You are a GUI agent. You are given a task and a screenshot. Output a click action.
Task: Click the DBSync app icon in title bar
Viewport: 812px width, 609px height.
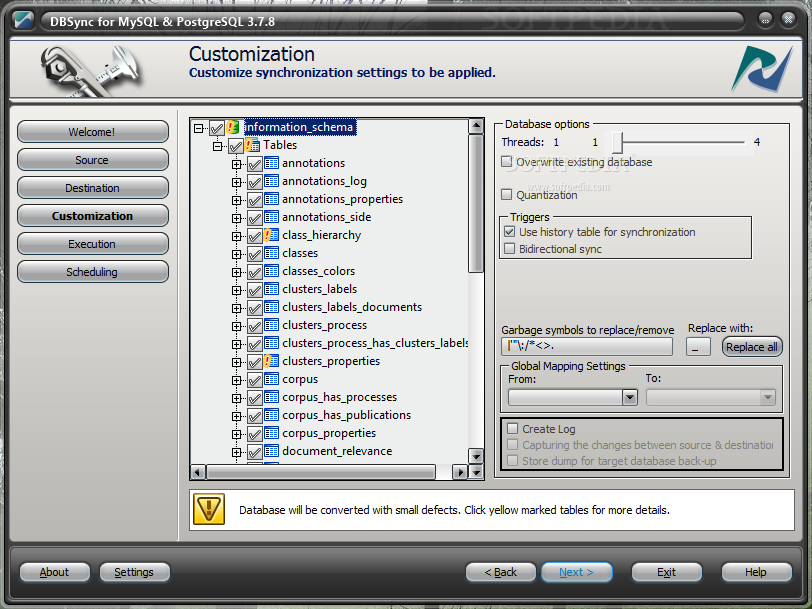(x=23, y=21)
